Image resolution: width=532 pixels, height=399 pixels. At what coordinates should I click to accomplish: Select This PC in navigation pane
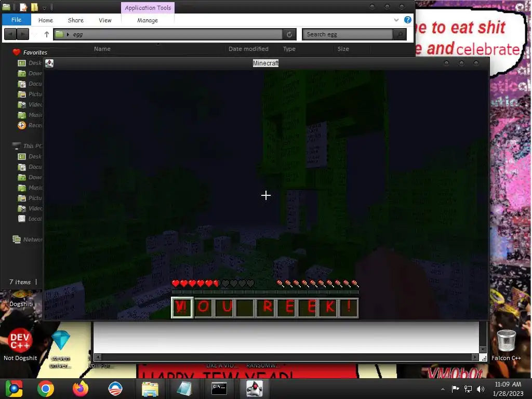[27, 146]
